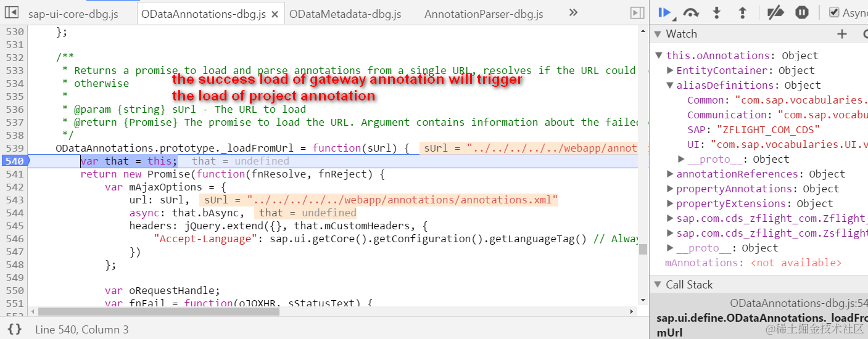Pretty print the source with braces icon
This screenshot has height=339, width=868.
15,329
